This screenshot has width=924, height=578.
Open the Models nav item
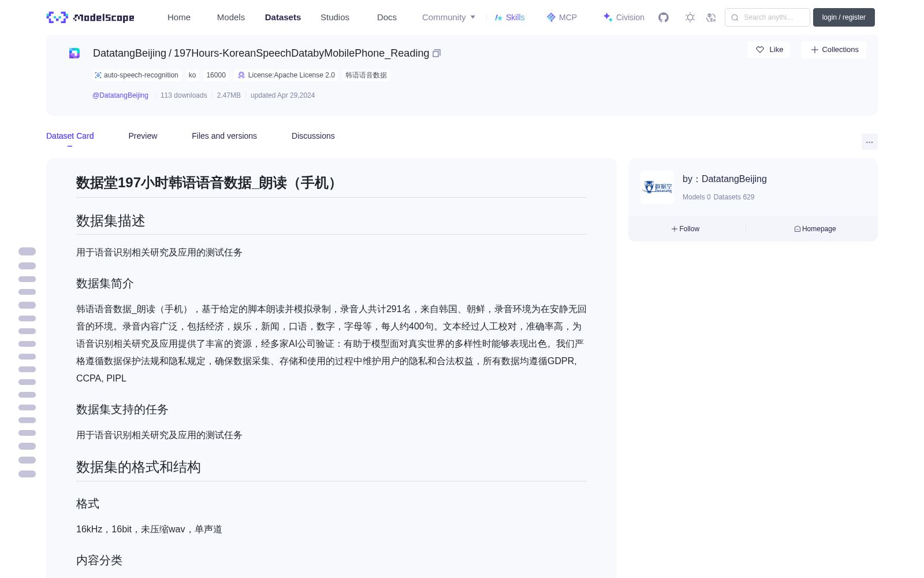(x=231, y=17)
